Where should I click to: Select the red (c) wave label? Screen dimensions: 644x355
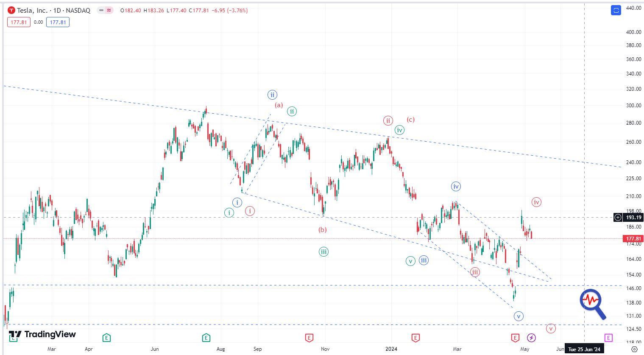(x=410, y=120)
